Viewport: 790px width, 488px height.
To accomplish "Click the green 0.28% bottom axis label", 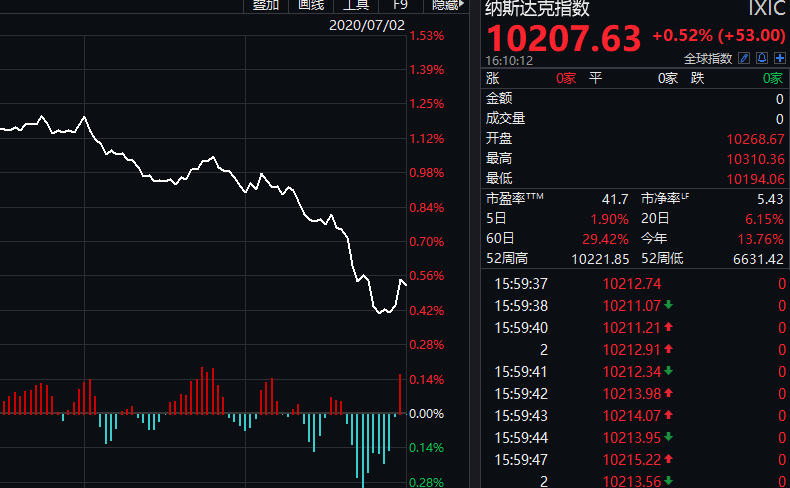I will click(x=427, y=482).
